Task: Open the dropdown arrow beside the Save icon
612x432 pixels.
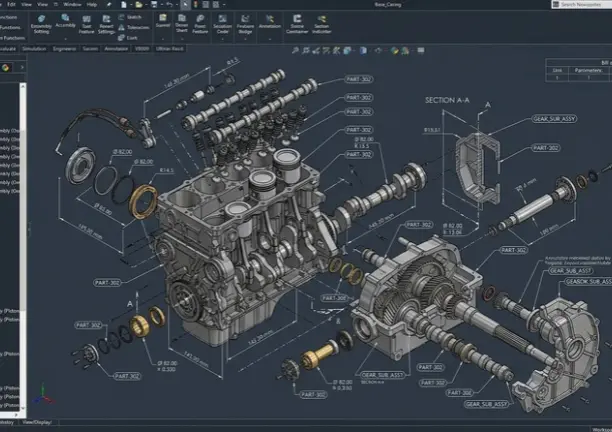Action: (162, 5)
